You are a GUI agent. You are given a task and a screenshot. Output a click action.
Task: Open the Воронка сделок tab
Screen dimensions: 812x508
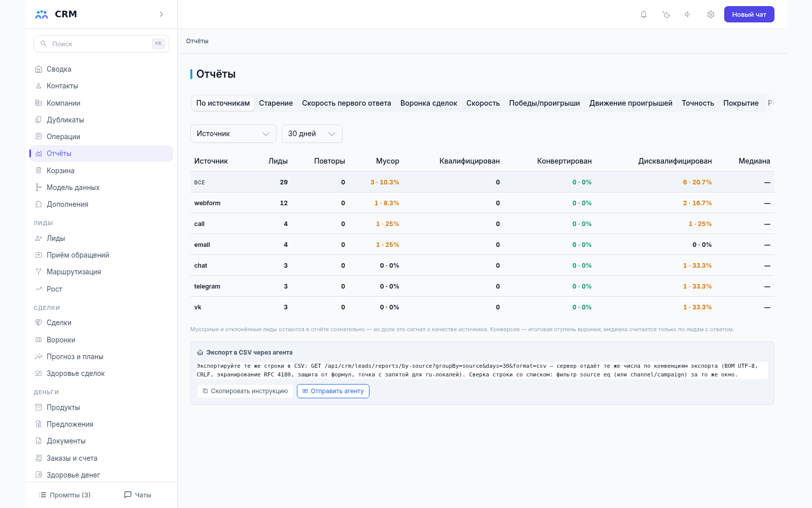click(x=429, y=103)
